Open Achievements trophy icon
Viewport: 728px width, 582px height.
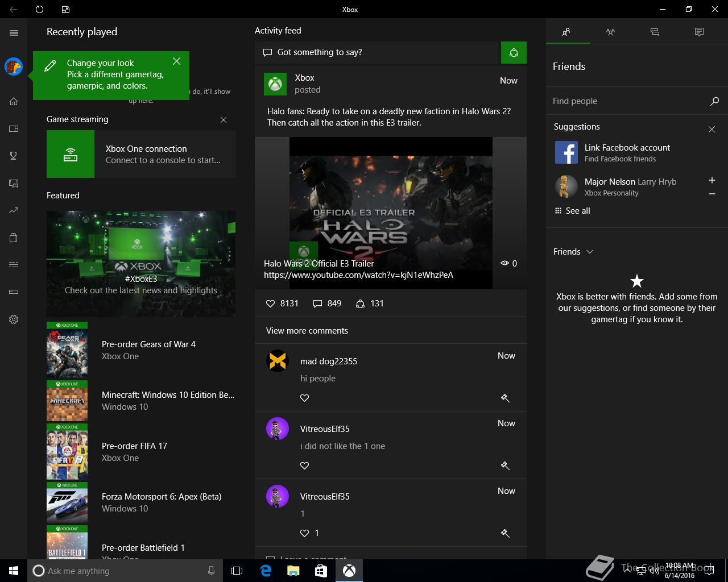(14, 156)
